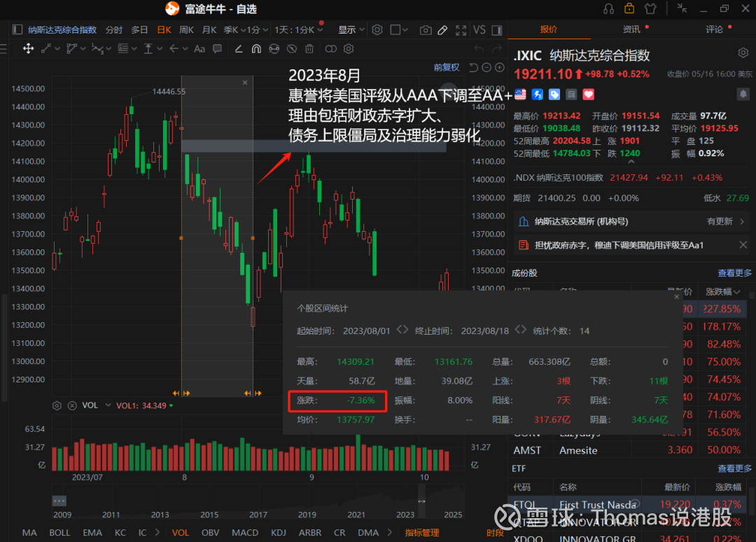Reset chart zoom with the undo-arrow icon
The width and height of the screenshot is (756, 542).
473,67
